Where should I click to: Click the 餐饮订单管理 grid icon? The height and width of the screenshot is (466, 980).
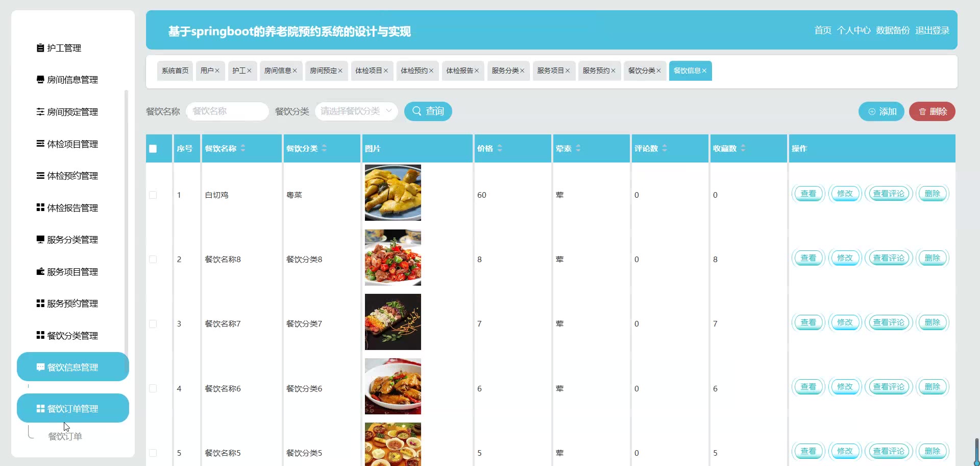click(40, 409)
